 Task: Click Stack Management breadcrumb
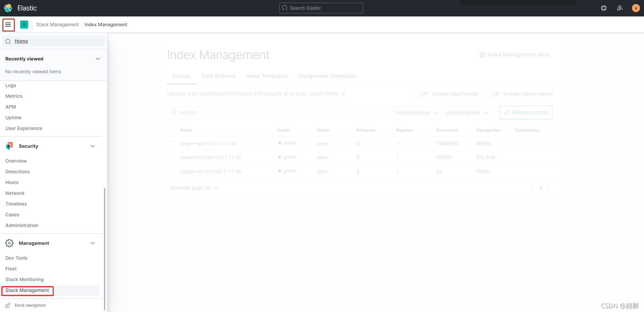coord(57,25)
